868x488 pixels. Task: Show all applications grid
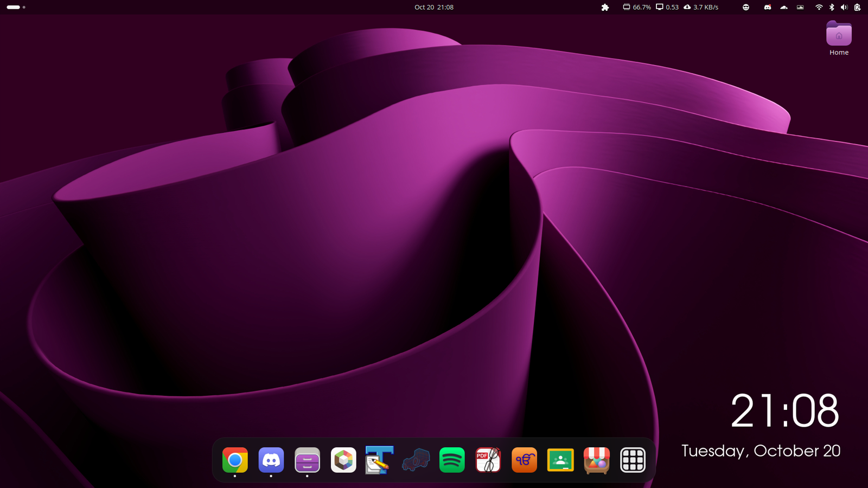click(633, 460)
